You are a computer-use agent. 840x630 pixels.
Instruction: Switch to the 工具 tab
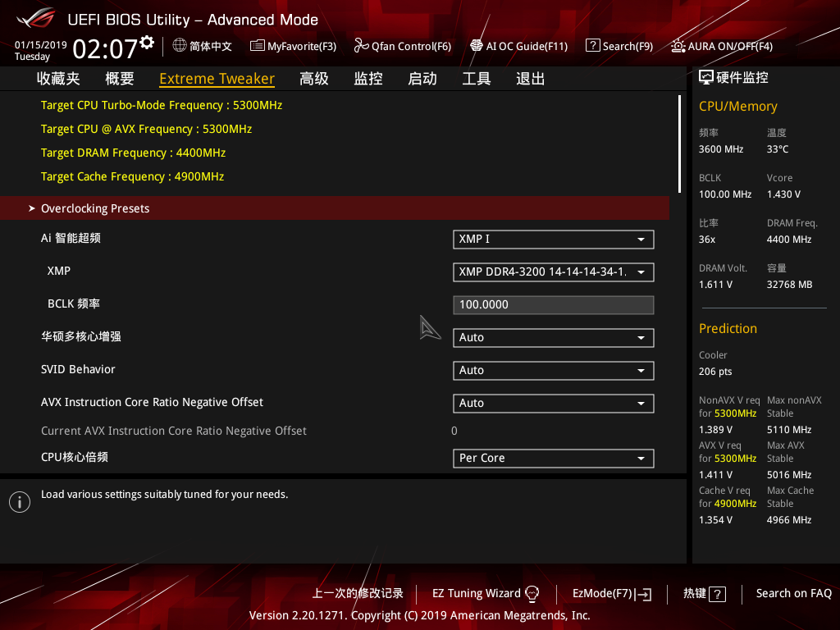pos(477,78)
